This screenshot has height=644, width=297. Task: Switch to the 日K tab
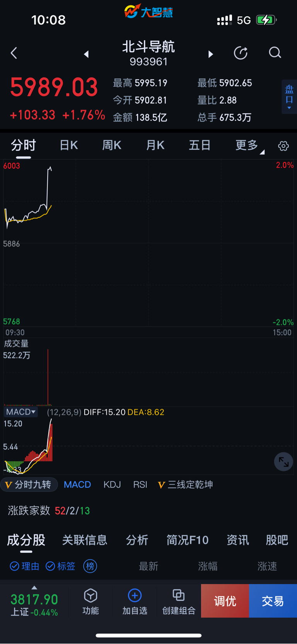pos(69,145)
